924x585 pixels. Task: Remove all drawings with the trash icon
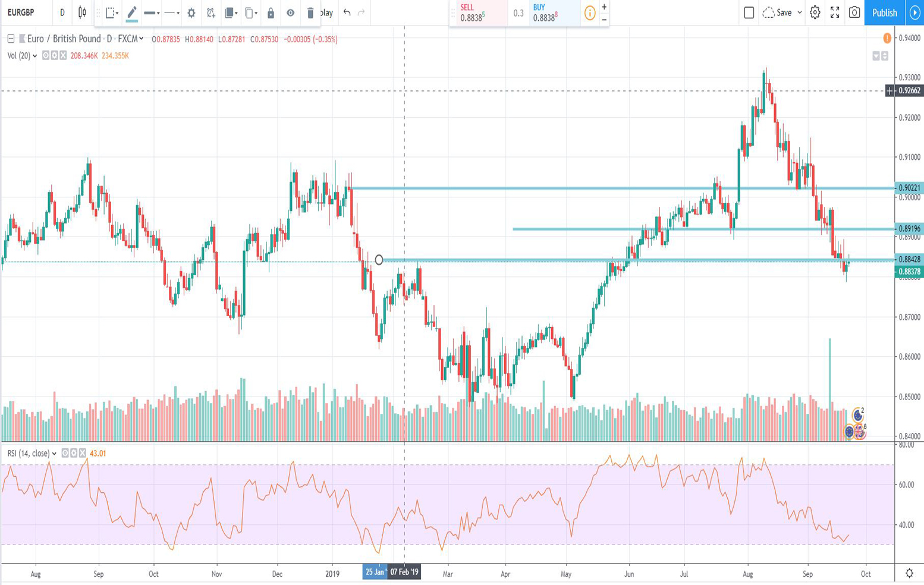[x=310, y=12]
